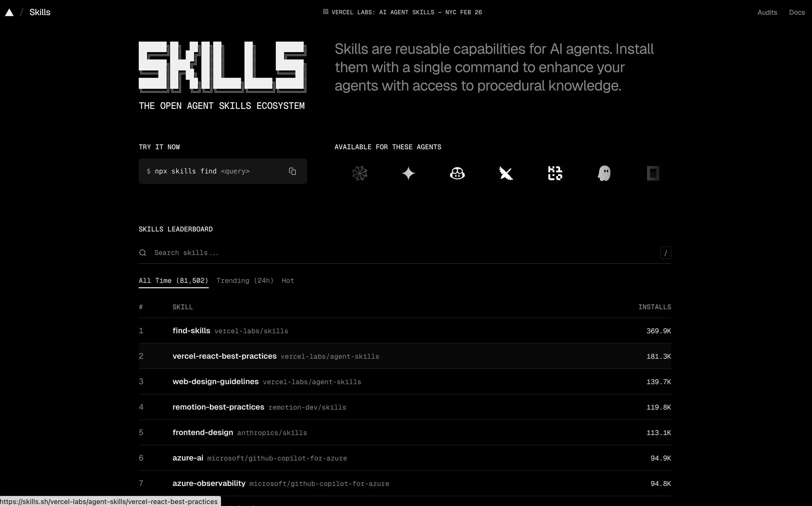Image resolution: width=812 pixels, height=506 pixels.
Task: Click the search magnifier icon
Action: click(x=143, y=253)
